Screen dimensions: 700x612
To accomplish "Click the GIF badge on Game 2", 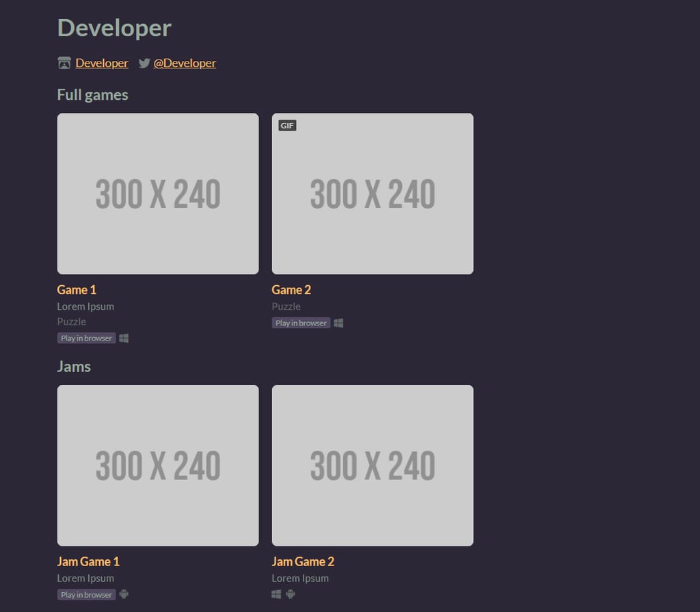I will pos(287,126).
